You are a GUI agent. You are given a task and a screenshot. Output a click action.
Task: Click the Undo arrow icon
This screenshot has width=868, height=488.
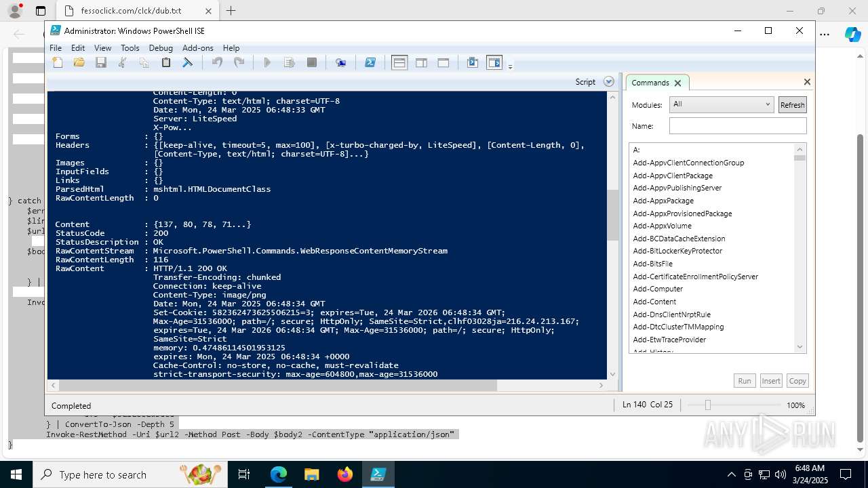[x=217, y=62]
